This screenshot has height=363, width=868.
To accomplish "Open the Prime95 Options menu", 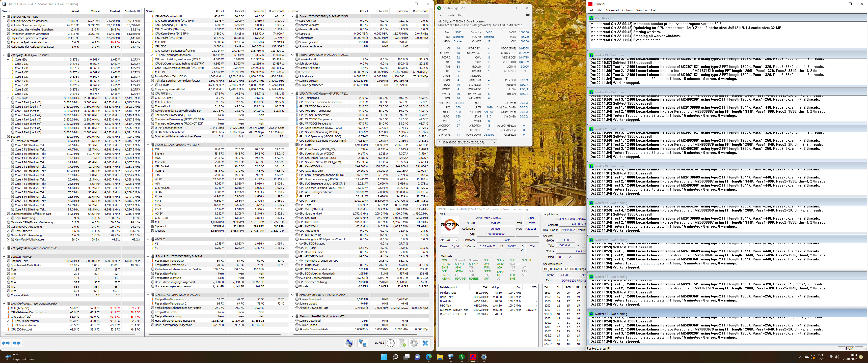I will click(x=628, y=10).
